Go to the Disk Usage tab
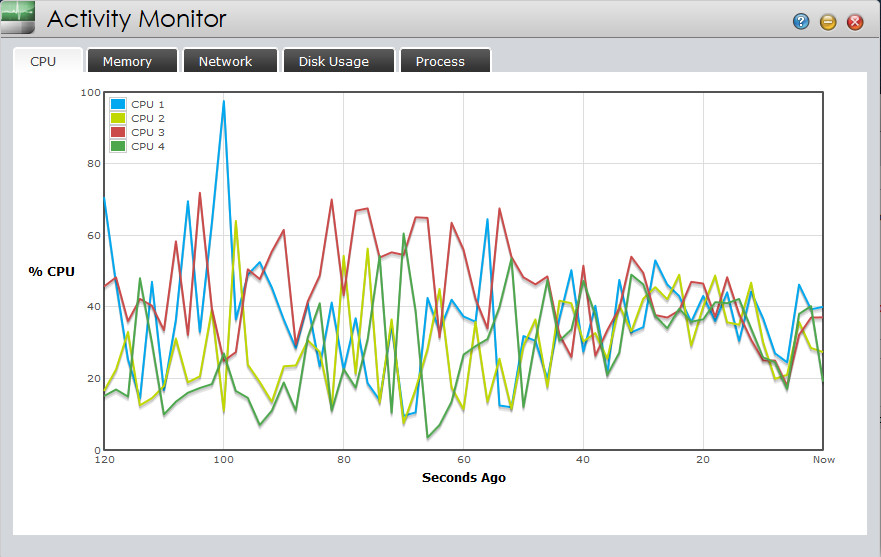Image resolution: width=881 pixels, height=557 pixels. tap(333, 61)
